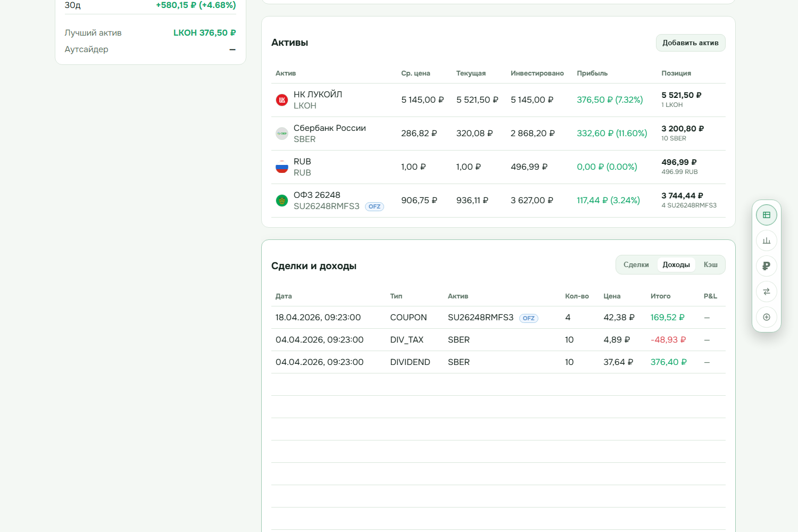
Task: Sort by Текущая column header
Action: pyautogui.click(x=471, y=73)
